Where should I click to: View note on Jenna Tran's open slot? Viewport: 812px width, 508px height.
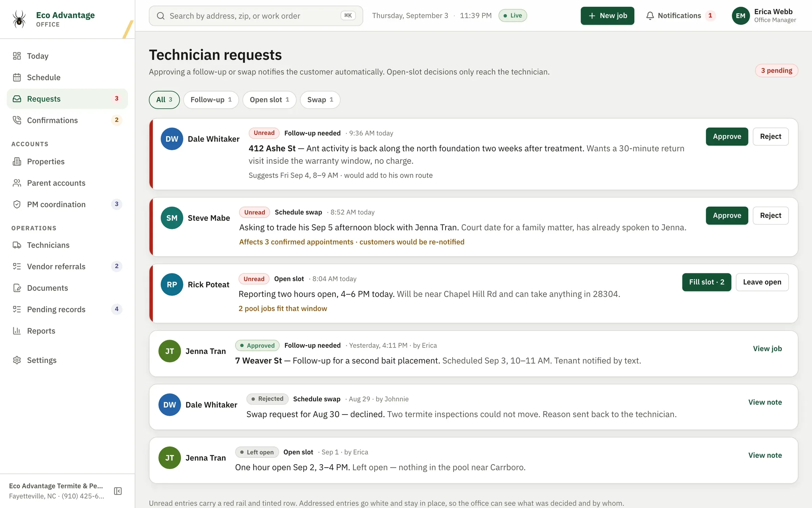point(765,455)
